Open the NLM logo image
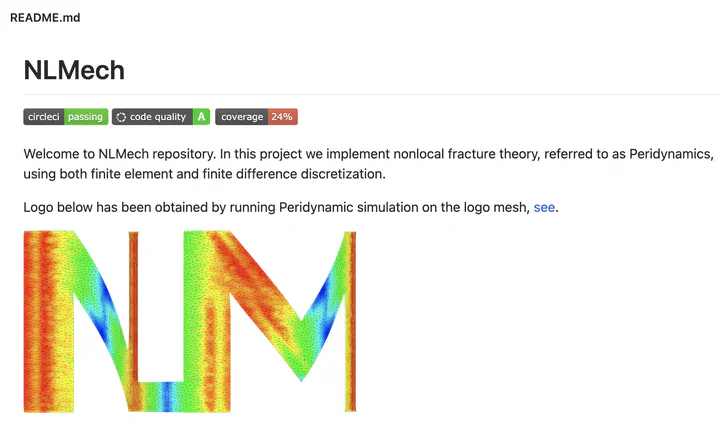 pyautogui.click(x=190, y=321)
